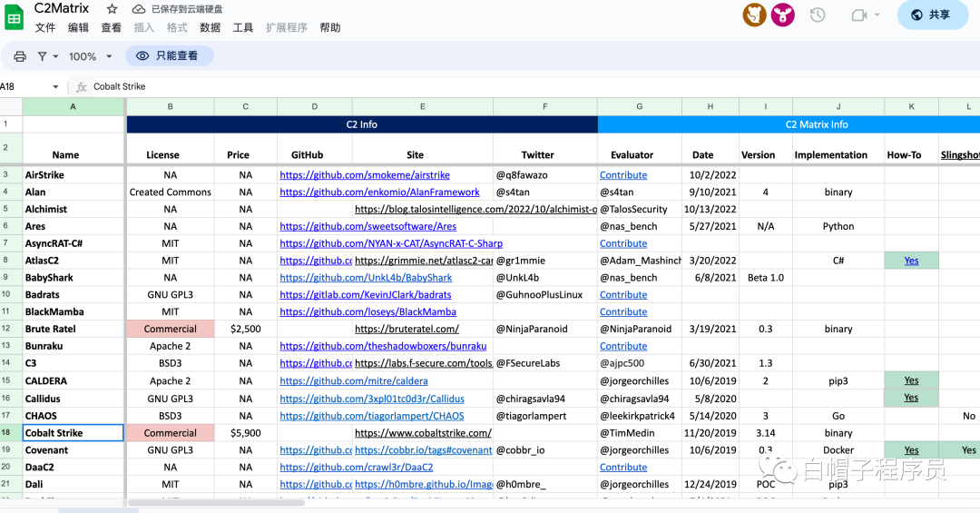Click Yes How-To link for AtlasC2
The height and width of the screenshot is (513, 980).
[x=911, y=261]
